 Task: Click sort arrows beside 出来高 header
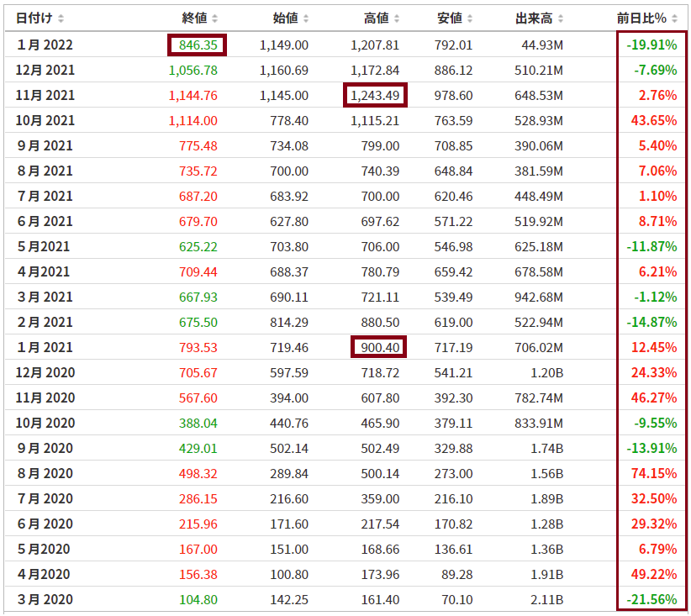coord(561,18)
